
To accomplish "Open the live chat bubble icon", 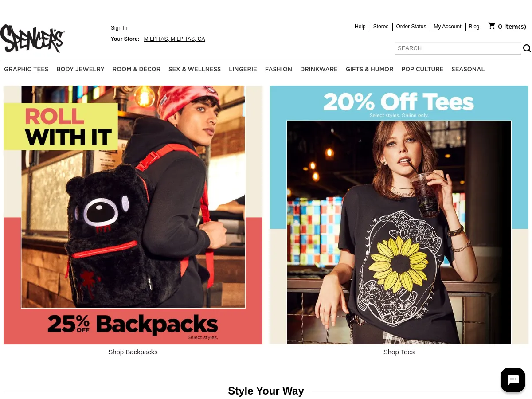I will pyautogui.click(x=513, y=380).
